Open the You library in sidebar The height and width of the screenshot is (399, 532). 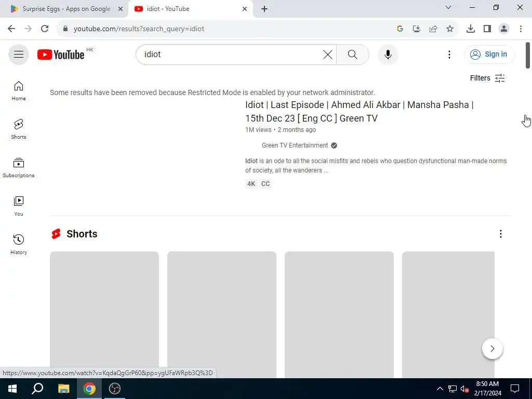19,206
